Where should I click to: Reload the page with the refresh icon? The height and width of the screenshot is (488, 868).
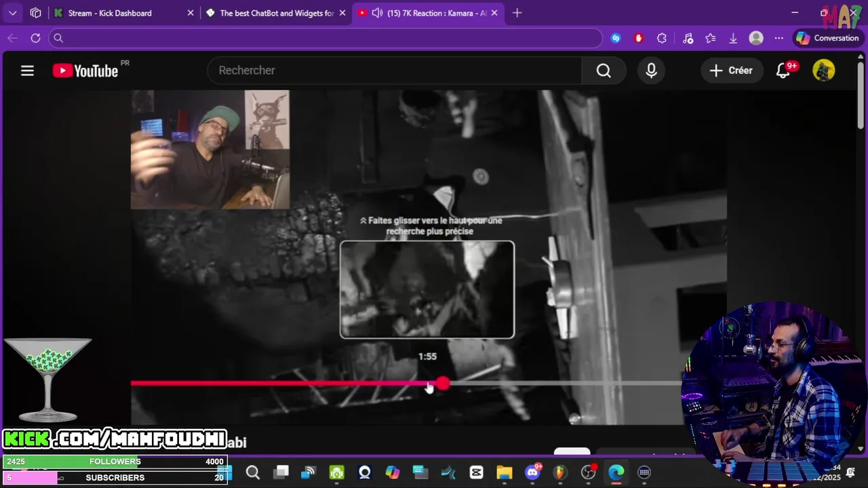[x=35, y=39]
